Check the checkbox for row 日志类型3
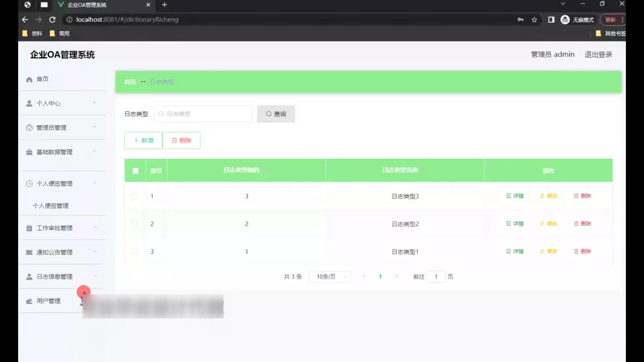This screenshot has width=644, height=362. point(135,196)
